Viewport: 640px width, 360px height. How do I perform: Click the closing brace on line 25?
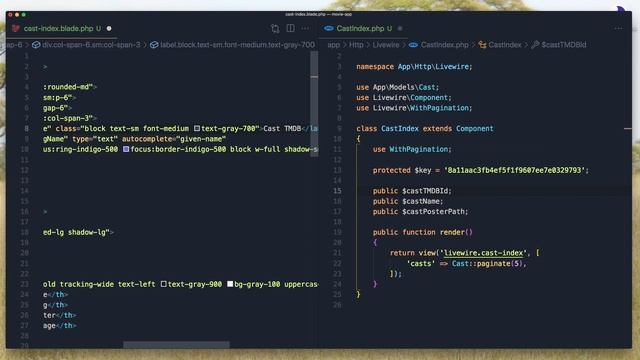click(358, 294)
